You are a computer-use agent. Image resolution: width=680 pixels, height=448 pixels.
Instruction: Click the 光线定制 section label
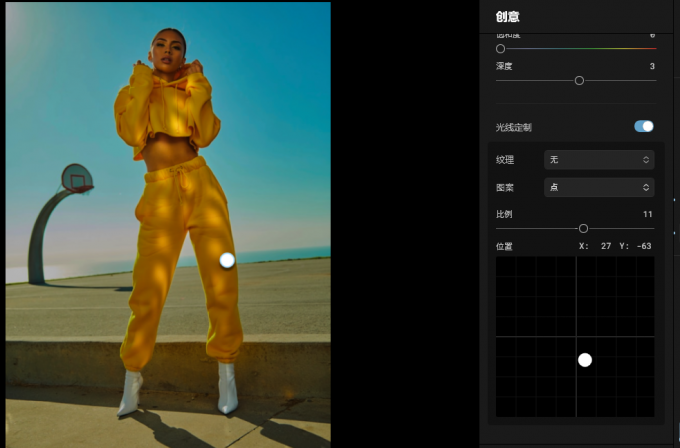pos(513,128)
